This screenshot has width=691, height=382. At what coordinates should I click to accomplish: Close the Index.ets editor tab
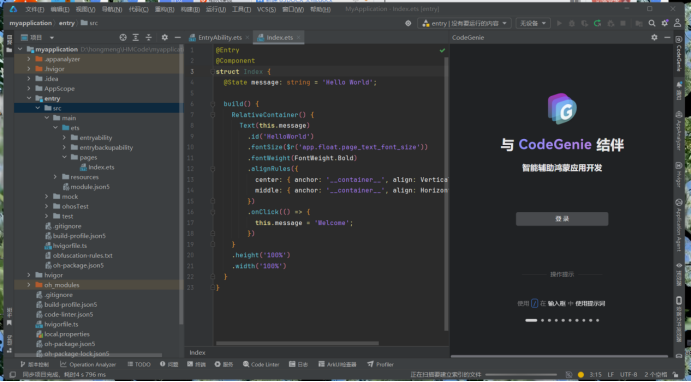coord(299,37)
